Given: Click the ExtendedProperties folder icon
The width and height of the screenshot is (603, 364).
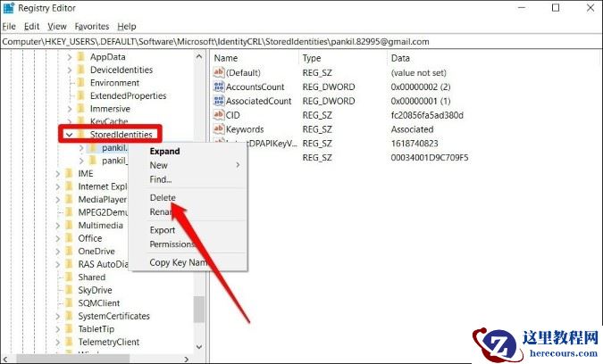Looking at the screenshot, I should pos(80,95).
